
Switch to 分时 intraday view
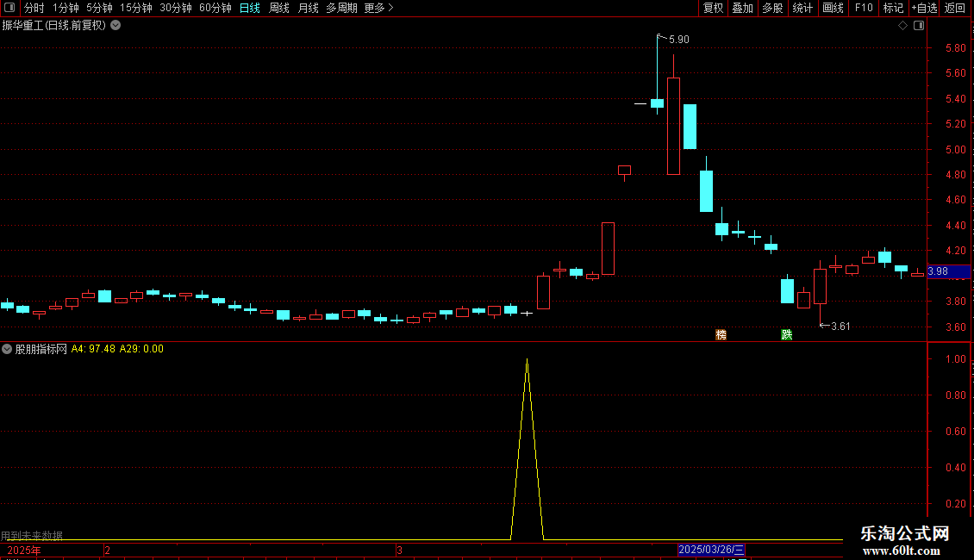click(34, 8)
